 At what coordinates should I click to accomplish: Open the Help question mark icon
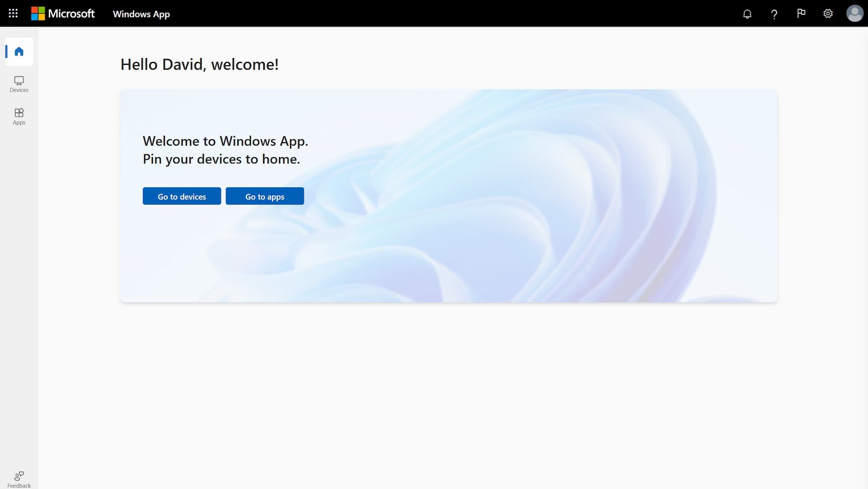774,13
